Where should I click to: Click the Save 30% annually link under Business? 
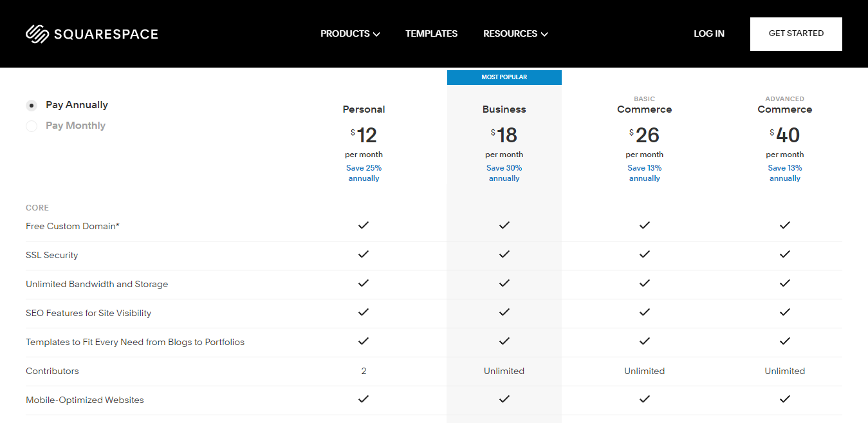pos(504,173)
